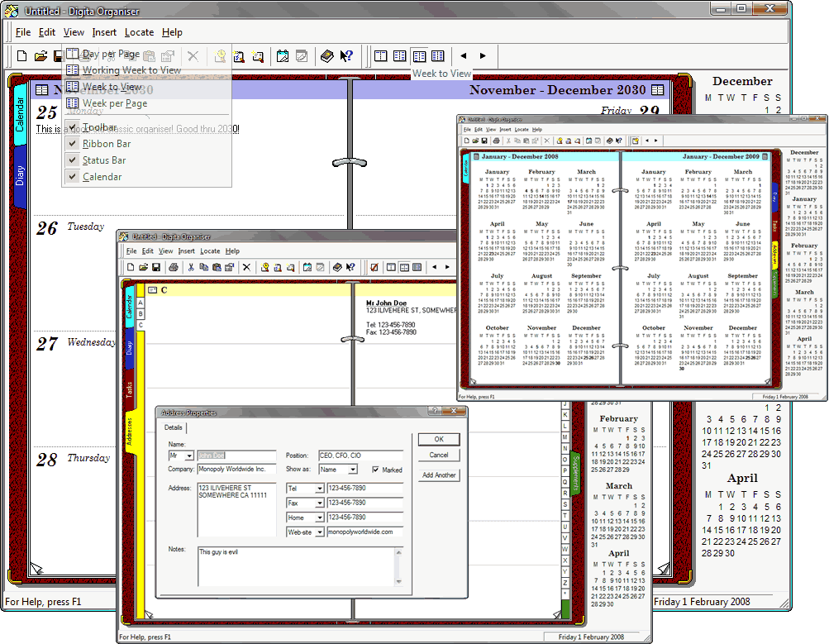829x644 pixels.
Task: Click next page arrow in address window toolbar
Action: coord(447,267)
